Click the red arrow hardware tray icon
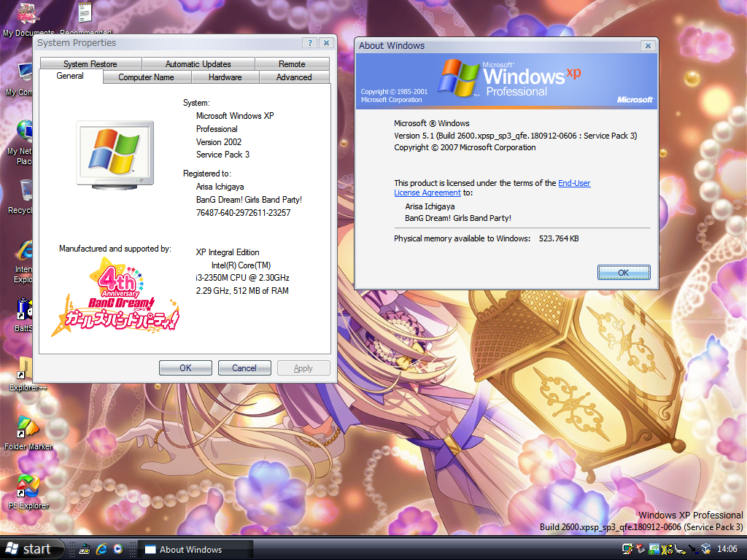Image resolution: width=747 pixels, height=560 pixels. pos(640,549)
